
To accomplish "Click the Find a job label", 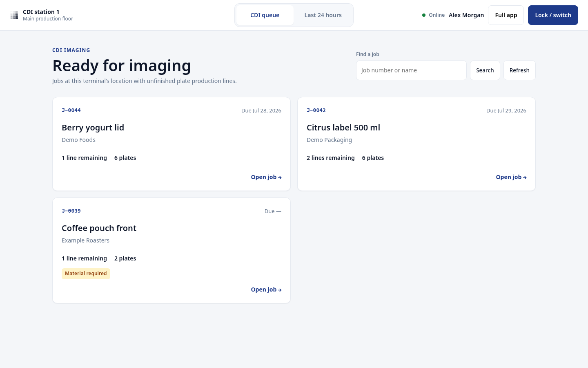I will (x=367, y=54).
